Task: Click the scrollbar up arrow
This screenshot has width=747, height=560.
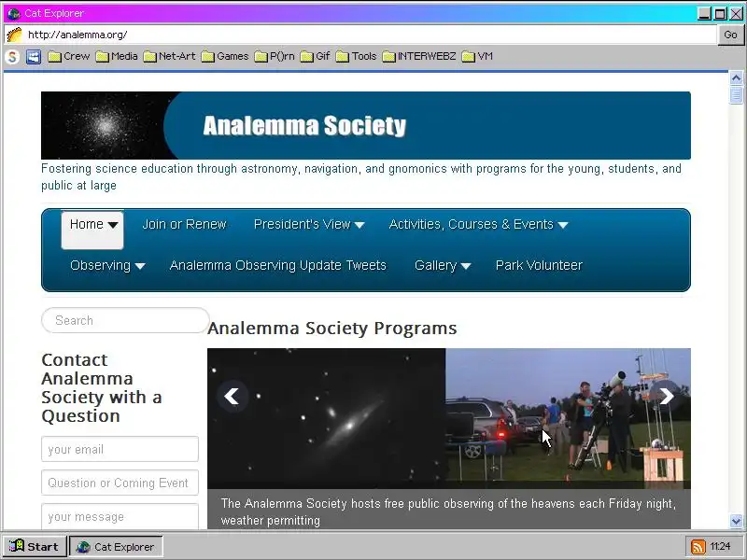Action: (x=736, y=77)
